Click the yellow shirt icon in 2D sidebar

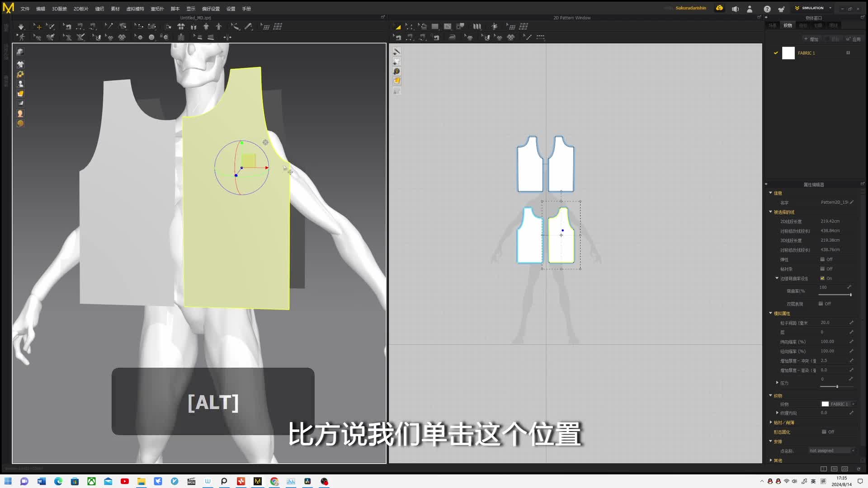pyautogui.click(x=396, y=81)
